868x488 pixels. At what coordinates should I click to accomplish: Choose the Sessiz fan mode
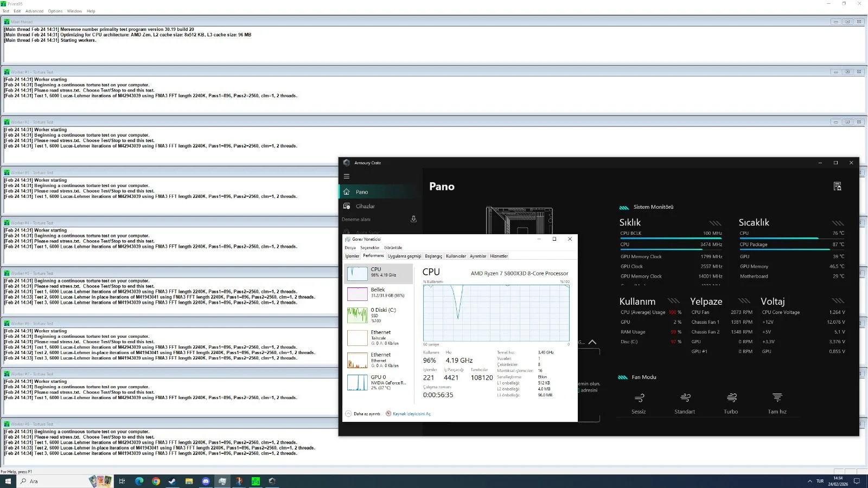[639, 403]
